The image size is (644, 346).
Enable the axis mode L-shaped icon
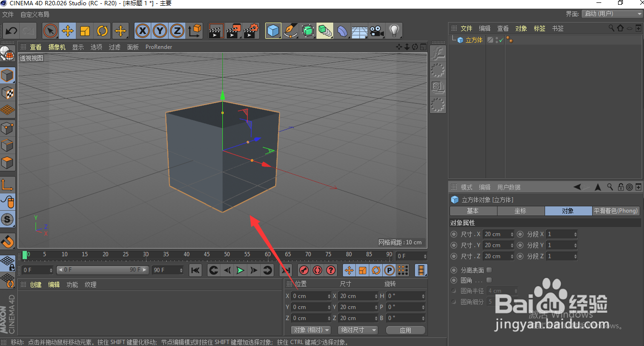(x=7, y=184)
